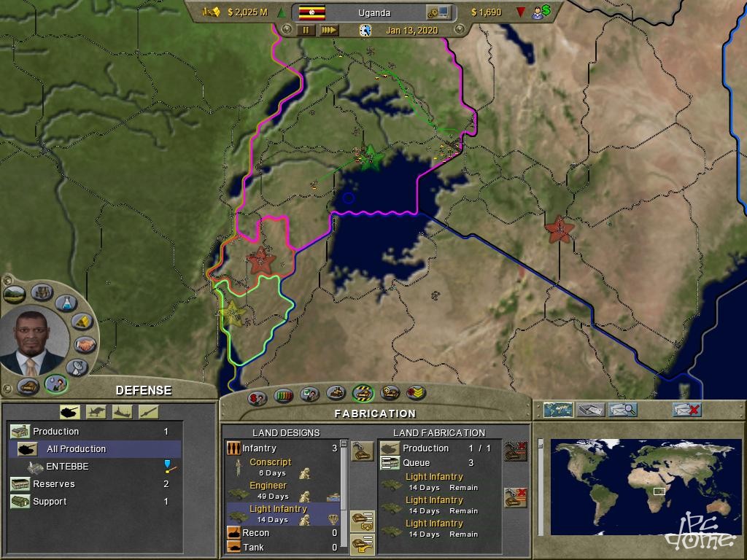This screenshot has width=747, height=560.
Task: Select the land units tank filter
Action: coord(69,413)
